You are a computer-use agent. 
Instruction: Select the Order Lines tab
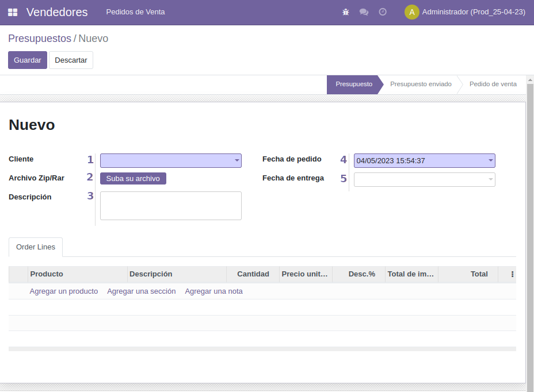(x=36, y=247)
